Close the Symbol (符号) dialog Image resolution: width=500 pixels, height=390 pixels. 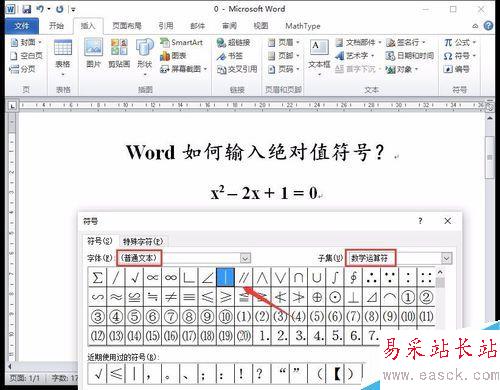click(x=448, y=221)
